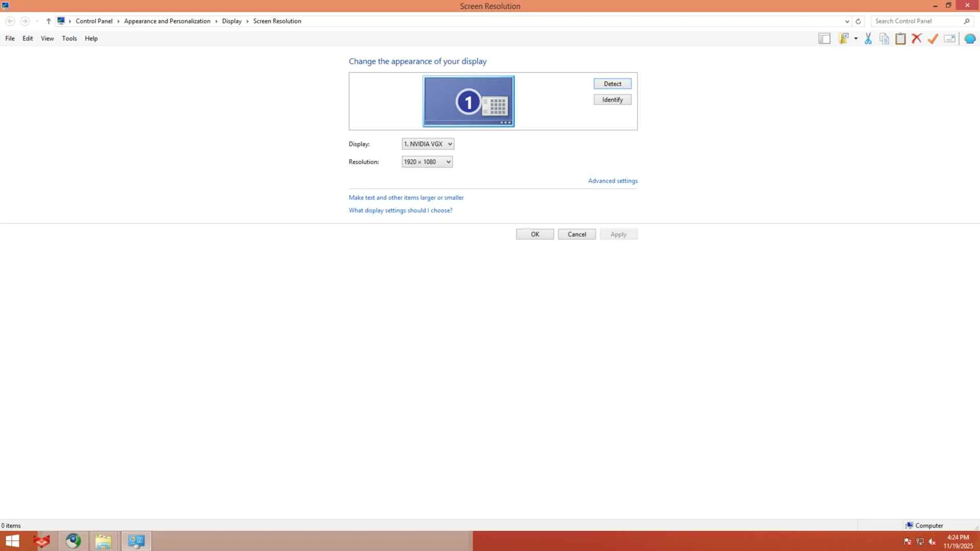Screen dimensions: 980x551
Task: Click the Paste clipboard toolbar icon
Action: [900, 39]
